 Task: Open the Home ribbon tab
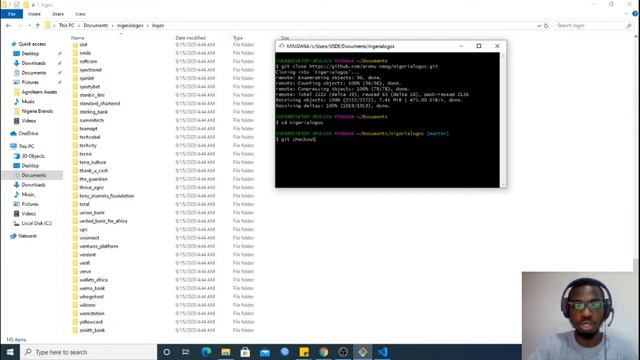[x=34, y=14]
